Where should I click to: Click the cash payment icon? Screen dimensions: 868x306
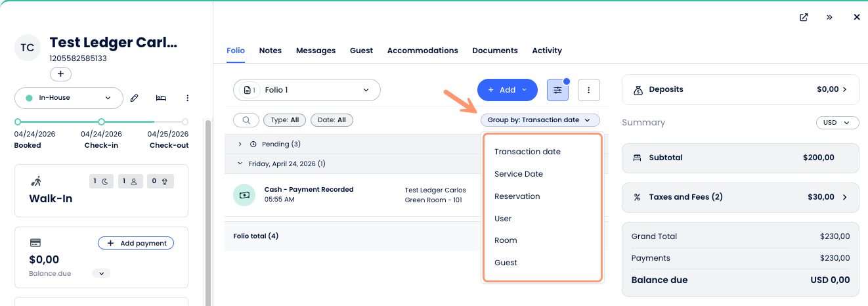click(244, 195)
